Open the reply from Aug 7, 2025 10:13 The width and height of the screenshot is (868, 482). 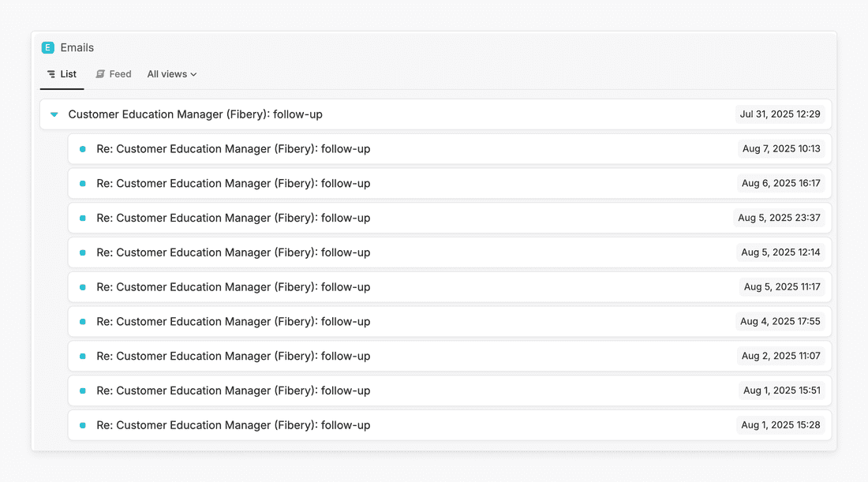(233, 149)
